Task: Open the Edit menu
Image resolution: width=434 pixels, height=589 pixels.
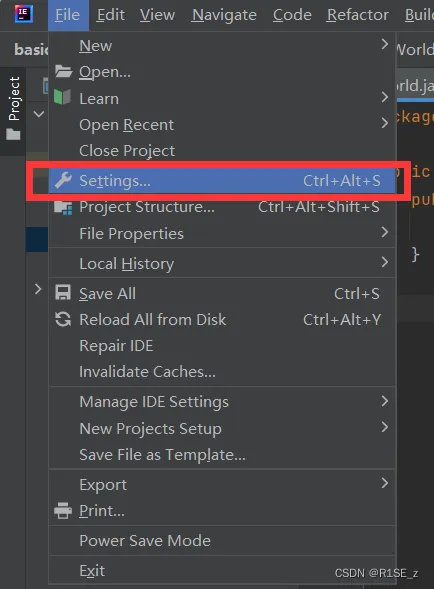Action: 110,15
